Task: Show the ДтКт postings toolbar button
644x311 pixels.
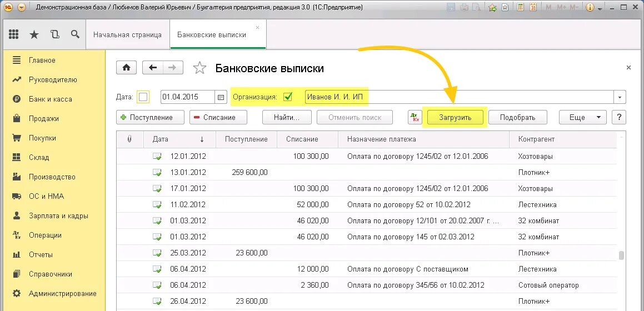Action: [415, 117]
